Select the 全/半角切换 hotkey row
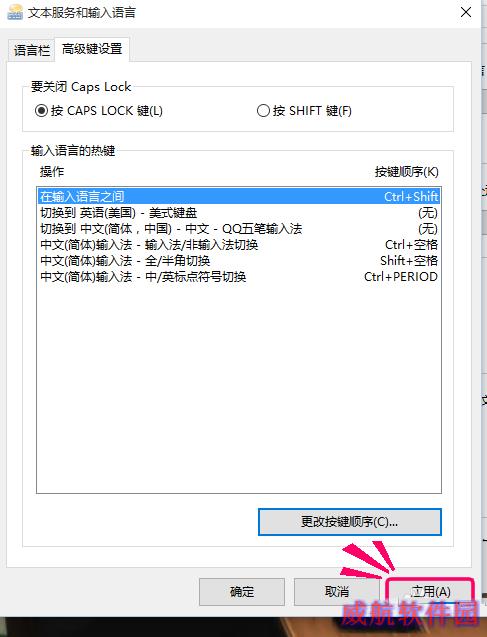 click(239, 260)
